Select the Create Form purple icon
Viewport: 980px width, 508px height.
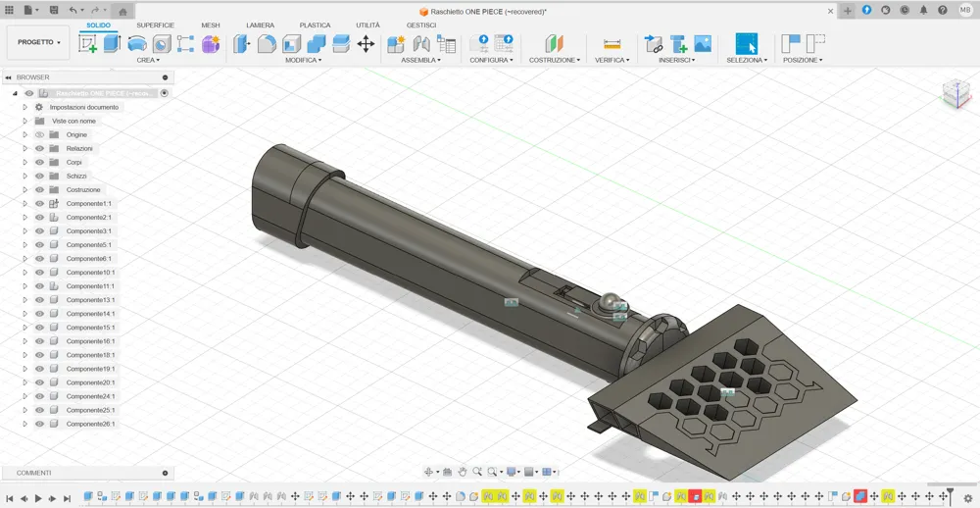click(211, 44)
